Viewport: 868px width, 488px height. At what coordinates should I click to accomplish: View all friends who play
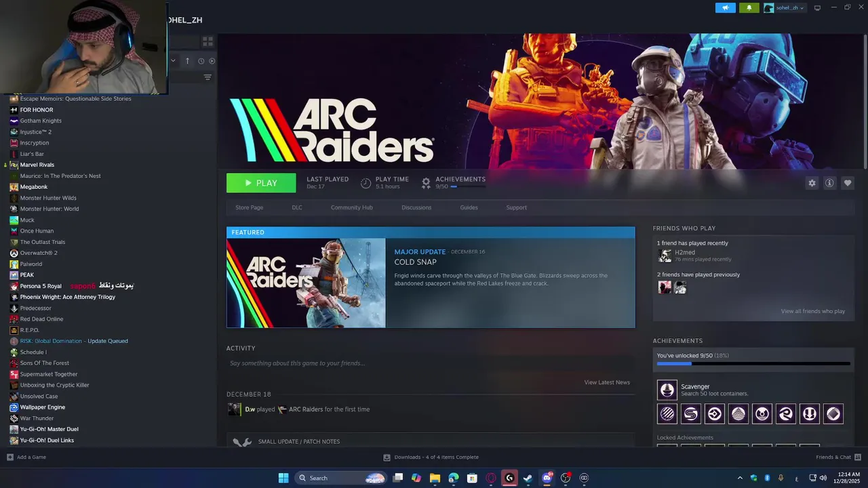pyautogui.click(x=812, y=311)
